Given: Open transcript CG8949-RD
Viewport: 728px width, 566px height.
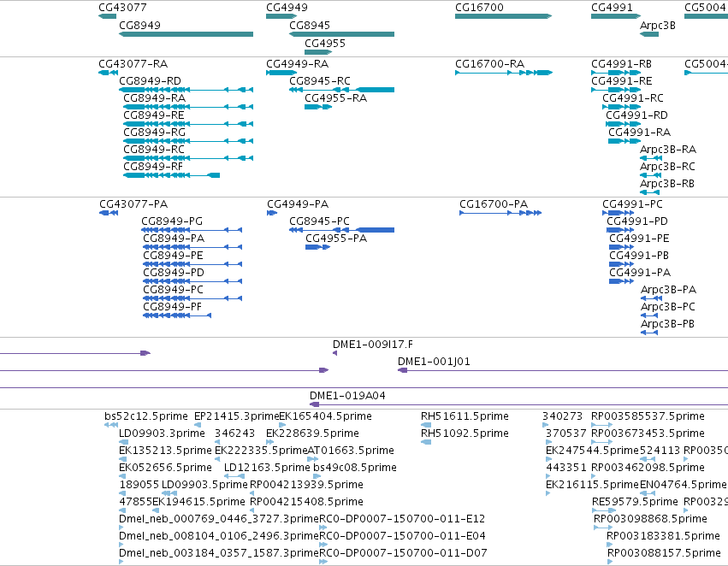Looking at the screenshot, I should click(150, 81).
